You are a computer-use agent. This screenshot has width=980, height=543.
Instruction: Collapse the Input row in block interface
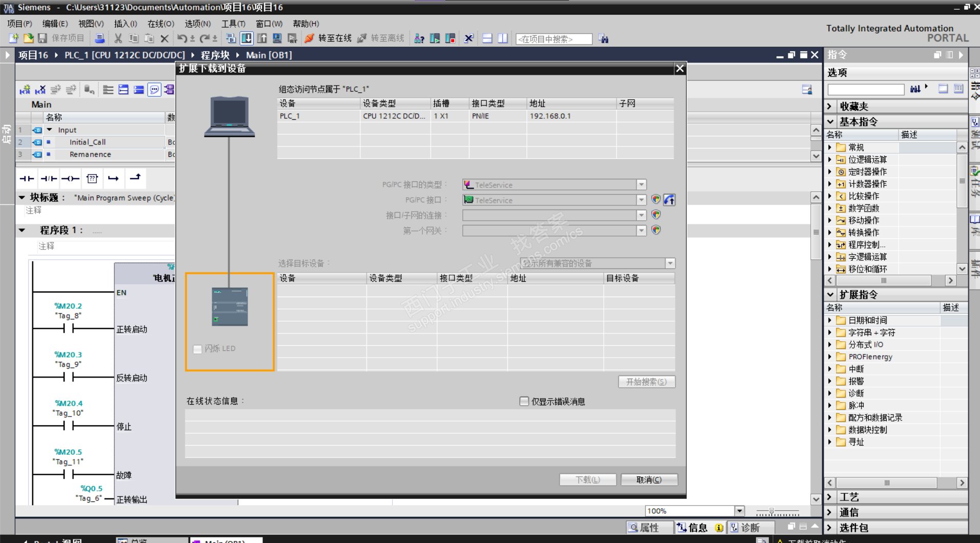50,130
